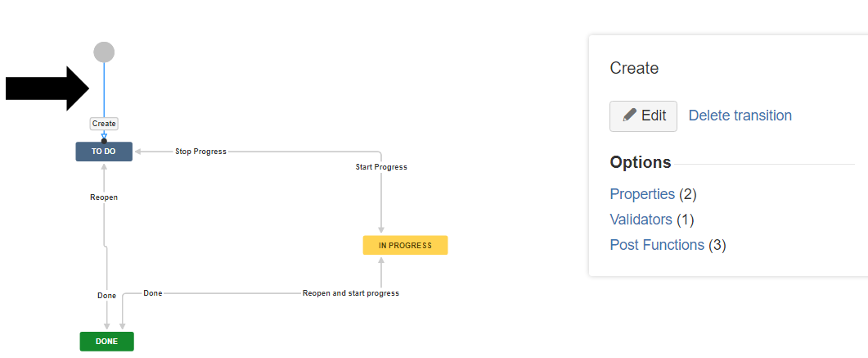Select the blue Create transition line
868x358 pixels.
[104, 90]
